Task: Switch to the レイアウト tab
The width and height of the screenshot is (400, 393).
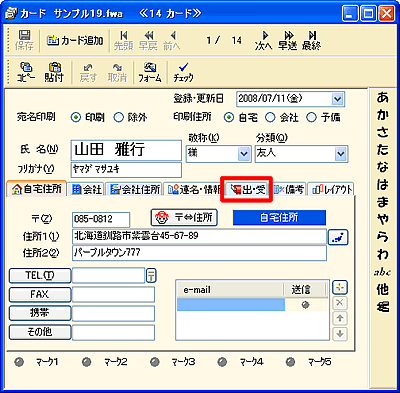Action: pos(331,189)
